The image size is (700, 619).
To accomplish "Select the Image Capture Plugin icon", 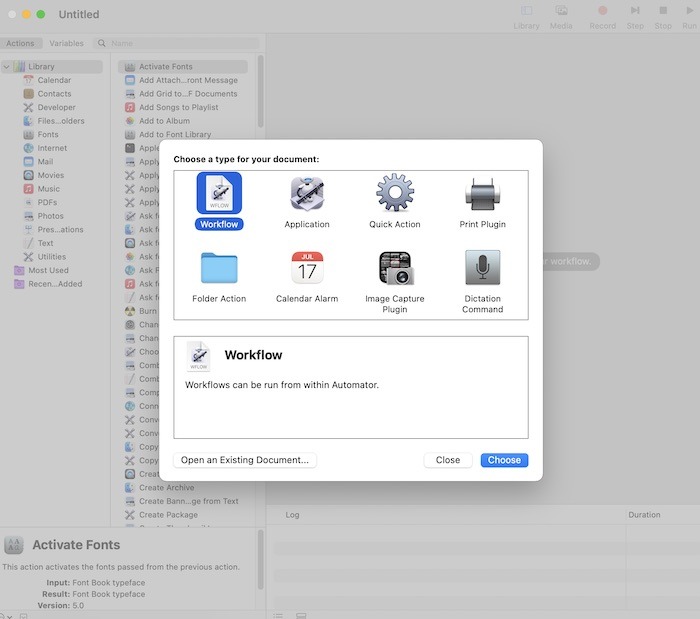I will 396,268.
